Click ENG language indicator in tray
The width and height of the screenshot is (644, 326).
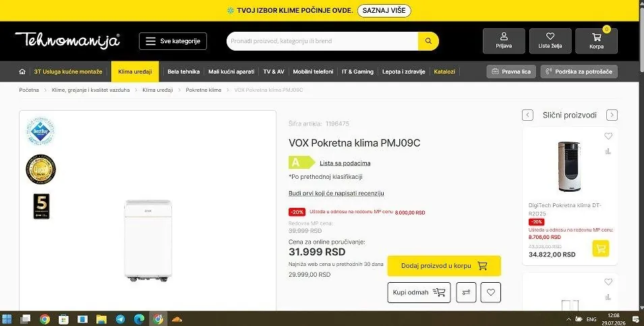point(591,319)
